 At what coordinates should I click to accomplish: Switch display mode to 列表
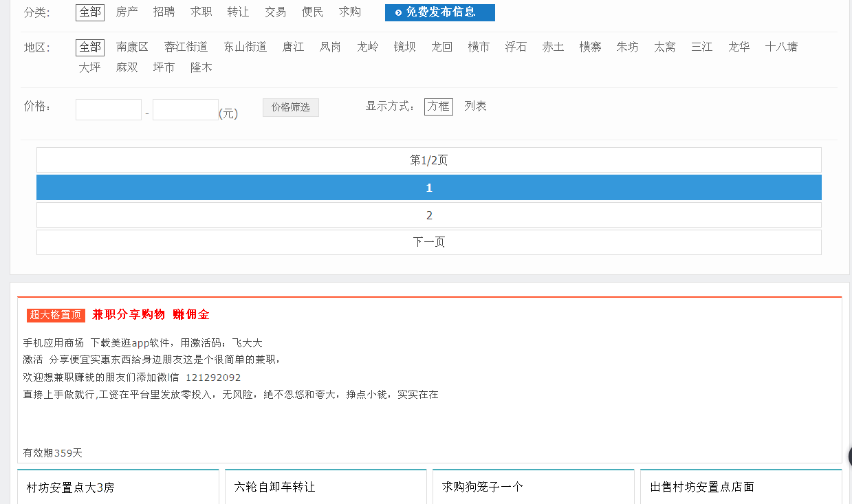tap(475, 107)
